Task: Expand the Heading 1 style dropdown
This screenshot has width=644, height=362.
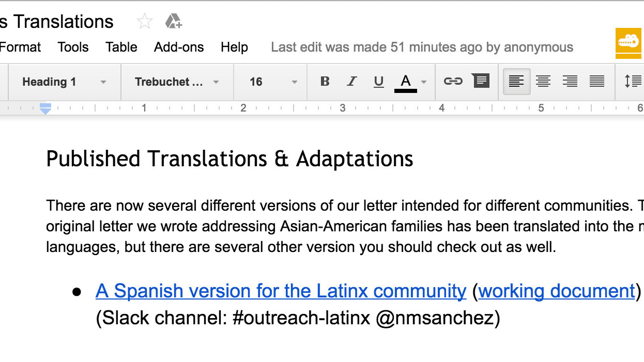Action: pos(65,82)
